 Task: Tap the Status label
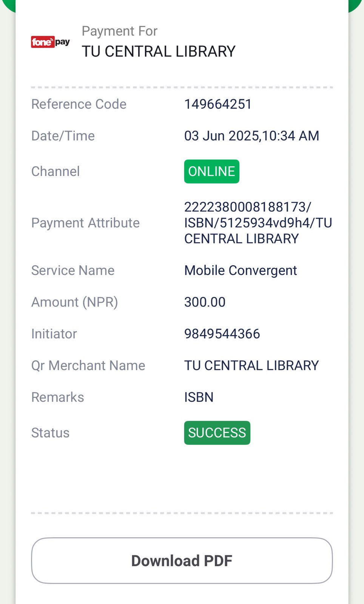pos(50,433)
